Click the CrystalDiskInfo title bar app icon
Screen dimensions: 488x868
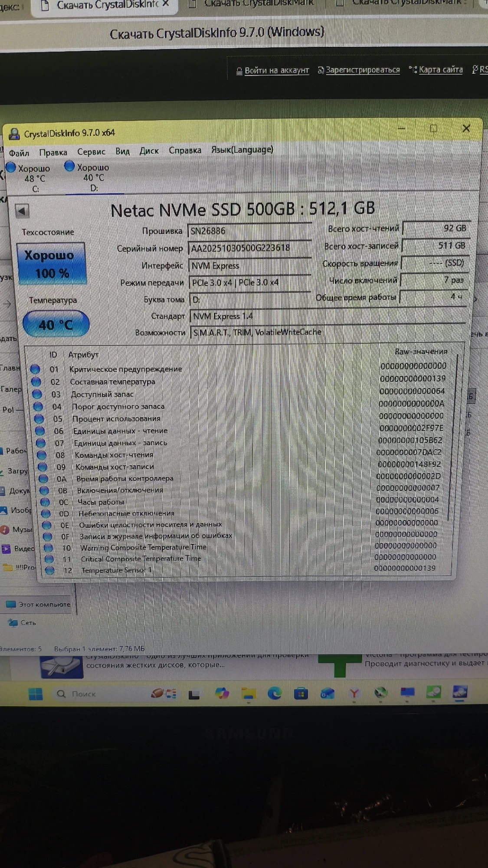pyautogui.click(x=14, y=134)
